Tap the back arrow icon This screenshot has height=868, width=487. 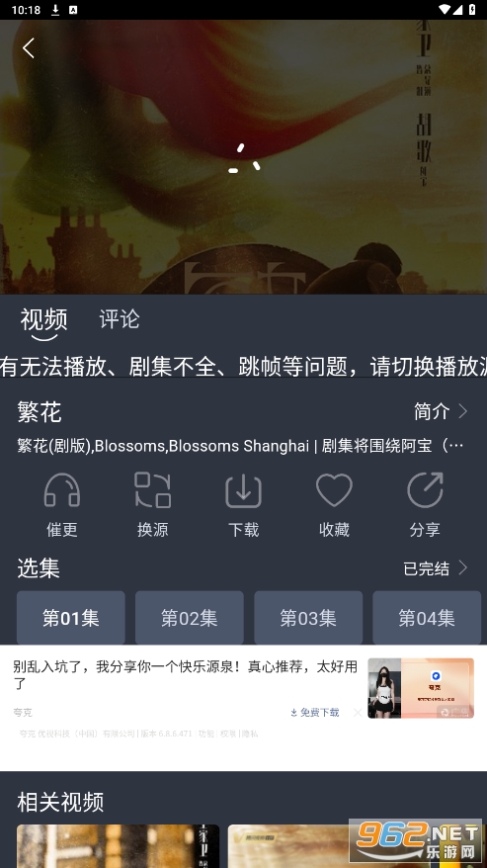[29, 48]
